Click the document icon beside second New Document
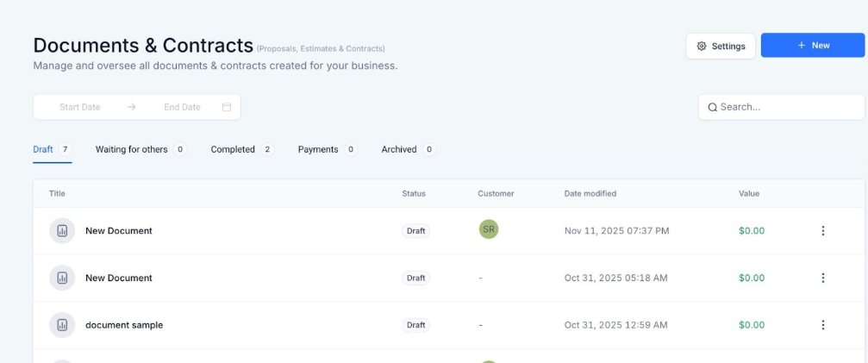The height and width of the screenshot is (363, 868). (62, 279)
